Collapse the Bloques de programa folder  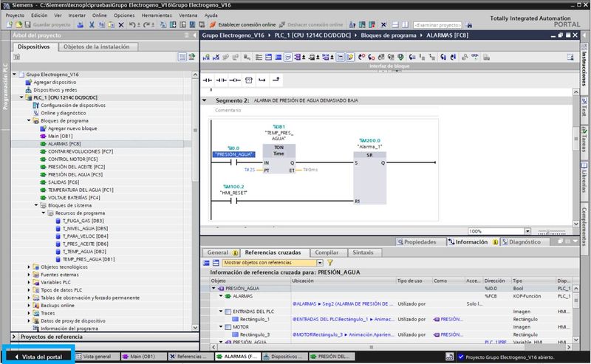pos(29,120)
